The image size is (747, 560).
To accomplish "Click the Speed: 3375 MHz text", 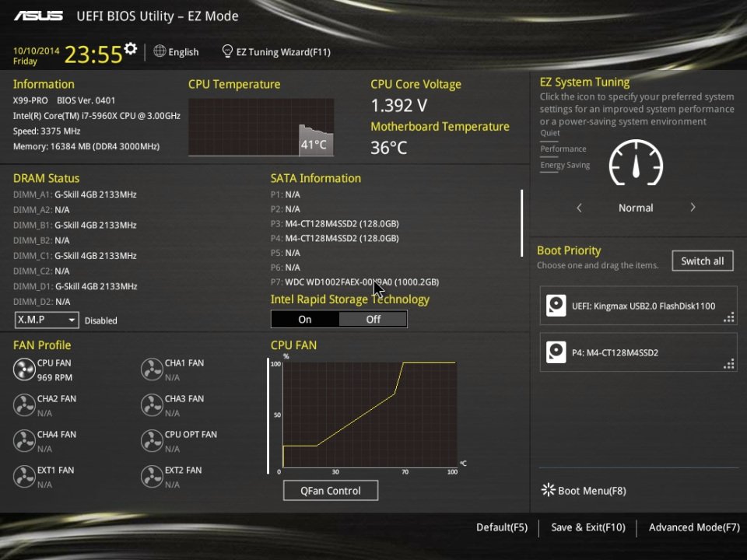I will point(47,131).
